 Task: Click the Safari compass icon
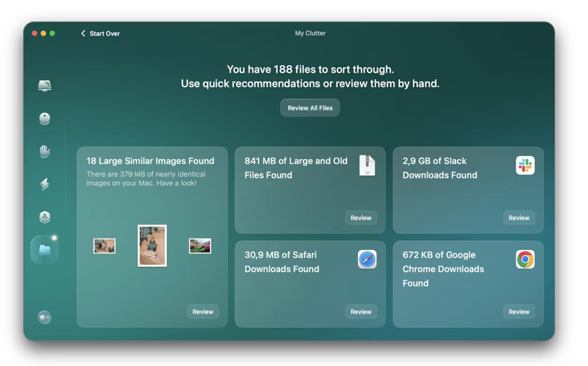367,259
